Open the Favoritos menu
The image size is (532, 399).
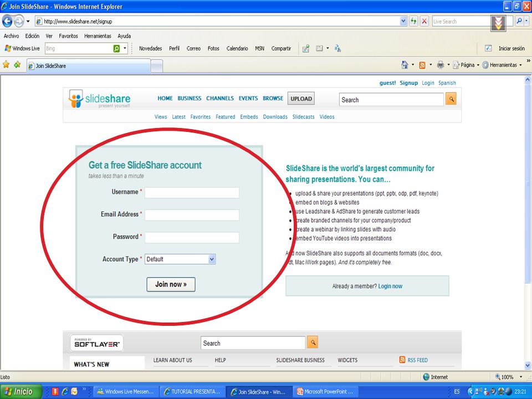[68, 36]
